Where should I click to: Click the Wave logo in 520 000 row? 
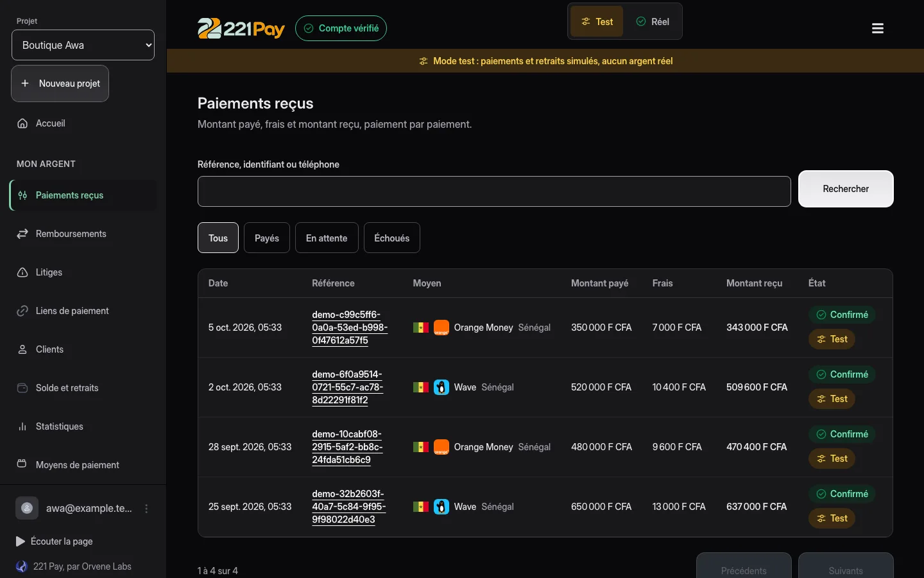(x=441, y=387)
